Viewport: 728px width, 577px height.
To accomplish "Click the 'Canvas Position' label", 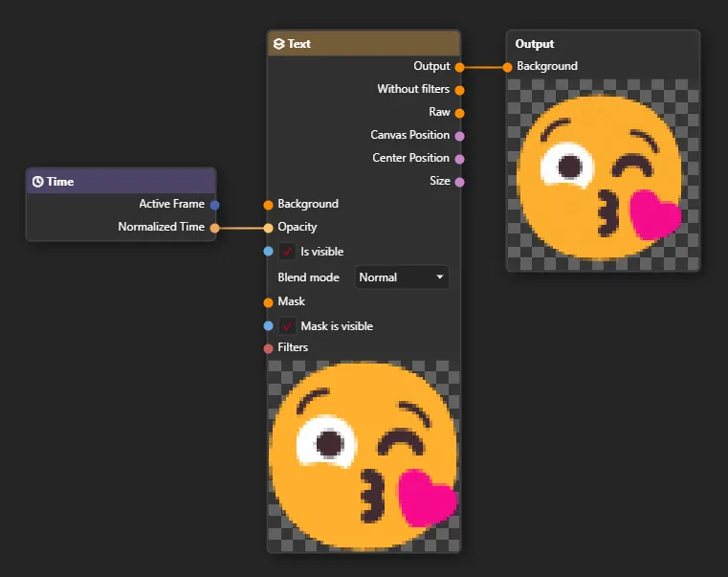I will pos(410,135).
